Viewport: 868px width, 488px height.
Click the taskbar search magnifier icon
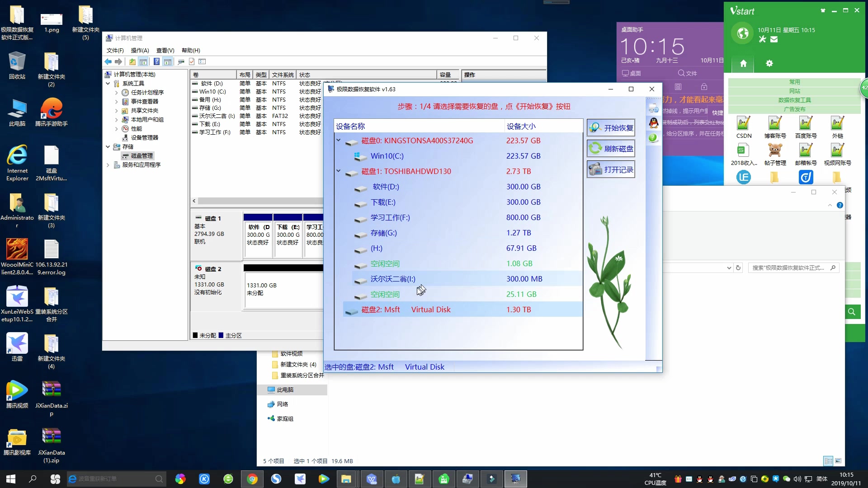33,479
